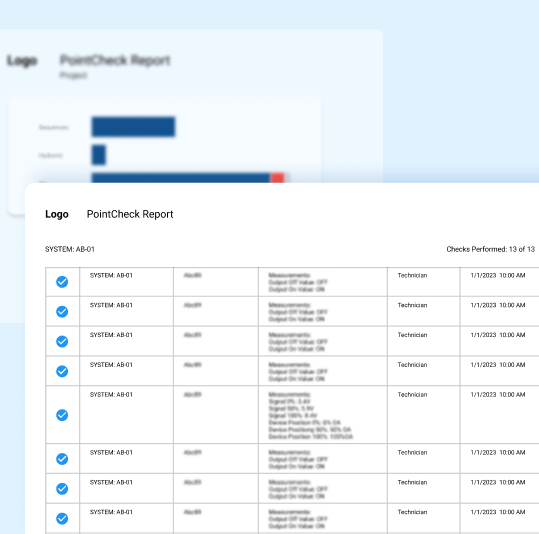
Task: Select the blurred 'PointCheck Report' title in background report
Action: point(115,60)
